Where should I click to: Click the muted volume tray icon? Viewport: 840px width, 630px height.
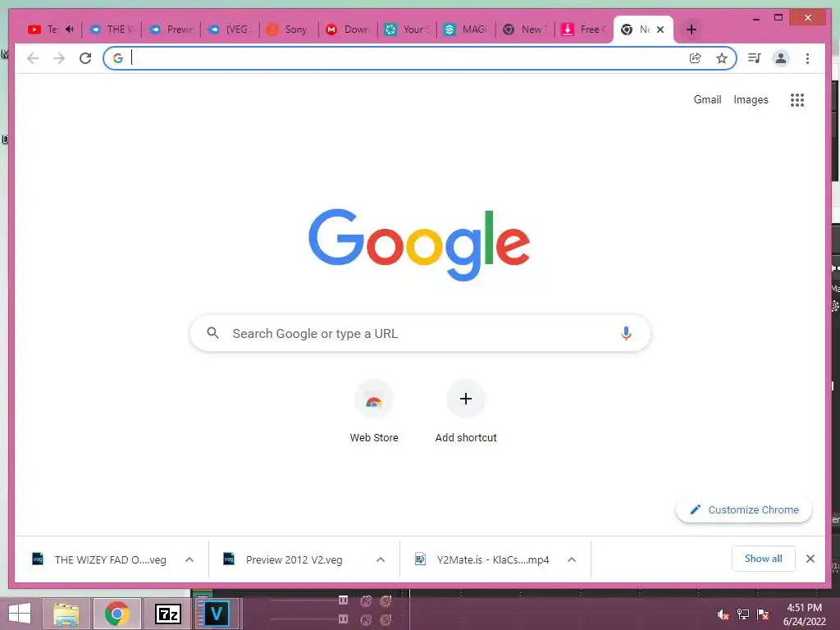point(723,614)
